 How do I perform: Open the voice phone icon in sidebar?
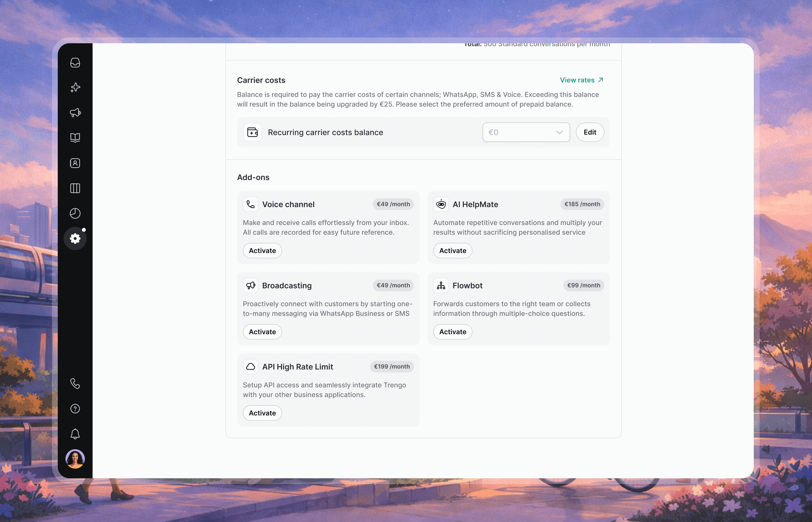click(x=75, y=383)
